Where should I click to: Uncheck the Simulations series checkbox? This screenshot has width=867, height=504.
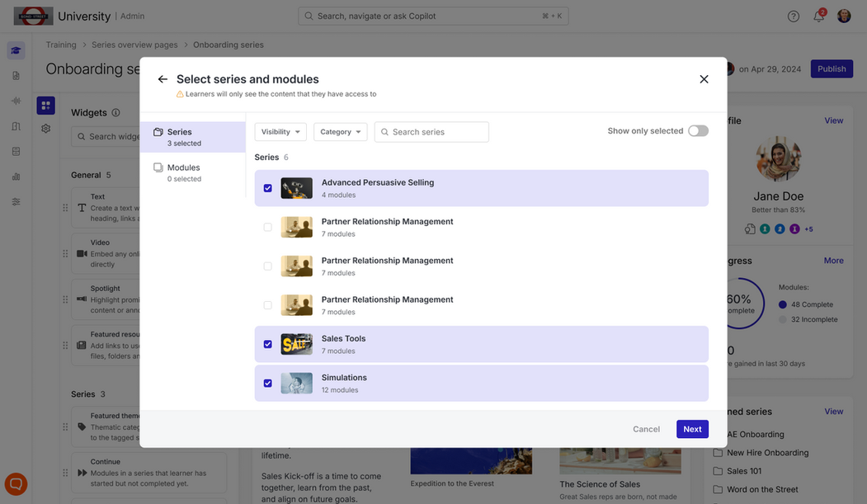(267, 383)
